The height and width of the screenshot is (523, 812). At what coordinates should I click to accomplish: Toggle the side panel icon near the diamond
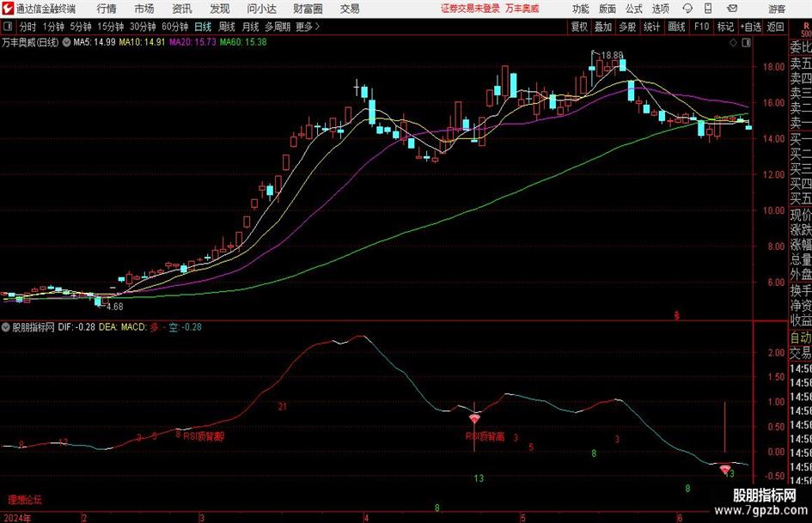coord(746,43)
